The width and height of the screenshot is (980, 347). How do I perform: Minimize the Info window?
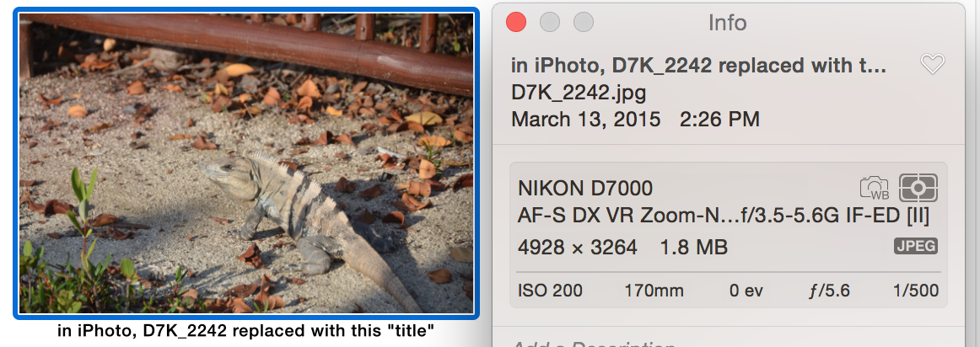pos(550,23)
